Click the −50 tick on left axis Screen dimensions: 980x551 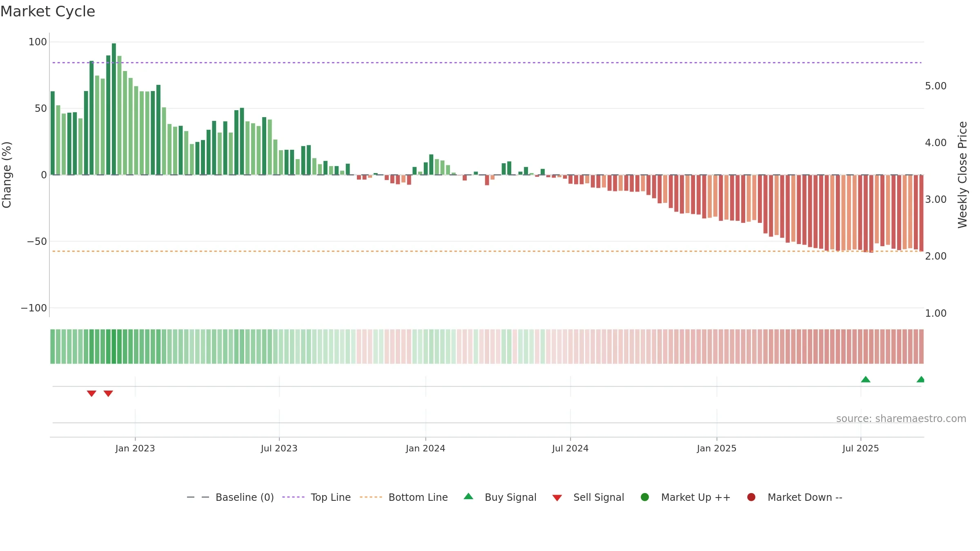[37, 242]
